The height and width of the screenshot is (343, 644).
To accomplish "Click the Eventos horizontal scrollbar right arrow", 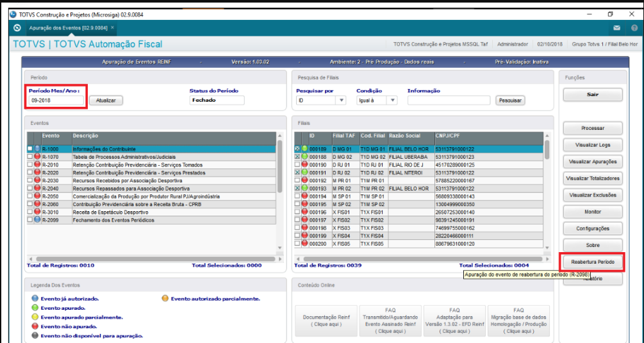I will click(281, 259).
